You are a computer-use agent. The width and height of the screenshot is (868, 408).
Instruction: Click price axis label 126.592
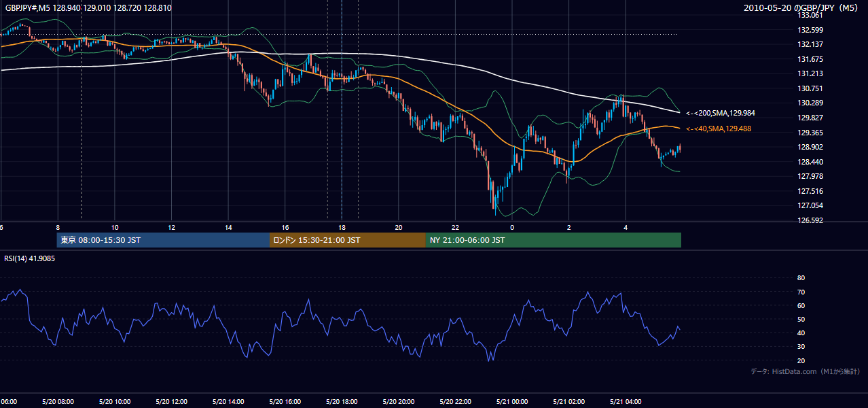pyautogui.click(x=810, y=220)
